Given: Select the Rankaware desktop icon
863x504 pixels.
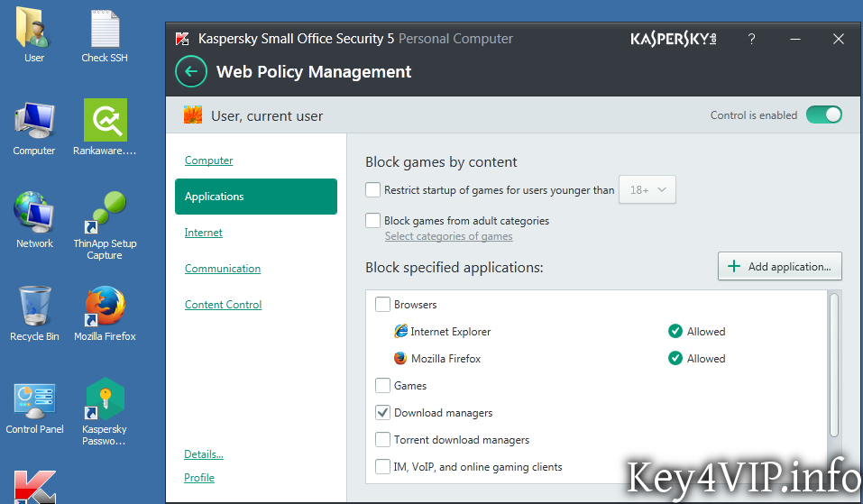Looking at the screenshot, I should pos(105,128).
